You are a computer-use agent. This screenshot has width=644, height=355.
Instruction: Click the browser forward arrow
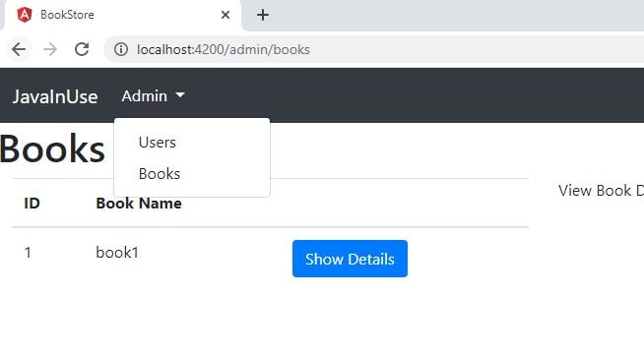pyautogui.click(x=50, y=49)
